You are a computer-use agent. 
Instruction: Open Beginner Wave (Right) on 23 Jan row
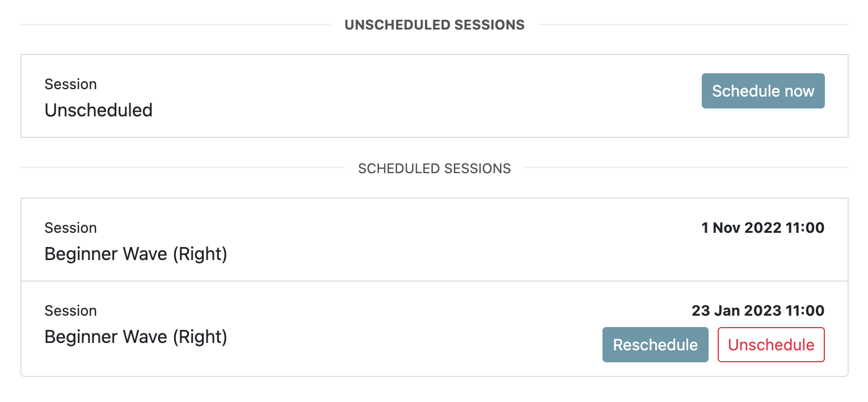pos(136,337)
